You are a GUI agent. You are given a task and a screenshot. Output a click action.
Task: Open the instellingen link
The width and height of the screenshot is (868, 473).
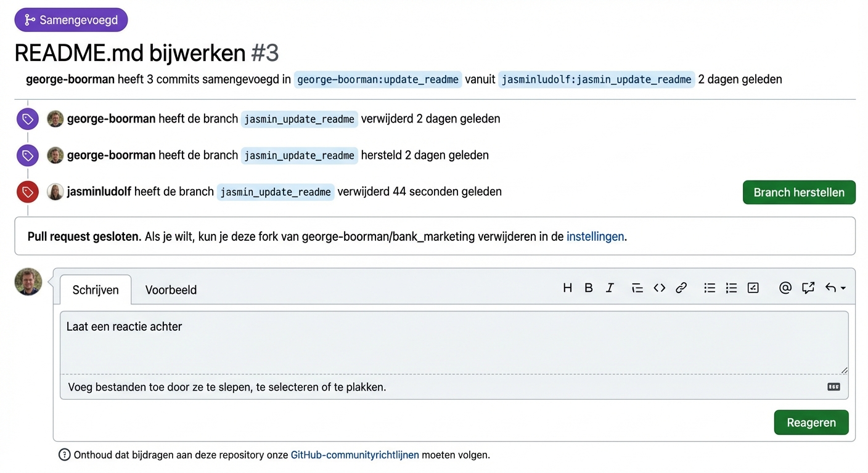tap(595, 236)
